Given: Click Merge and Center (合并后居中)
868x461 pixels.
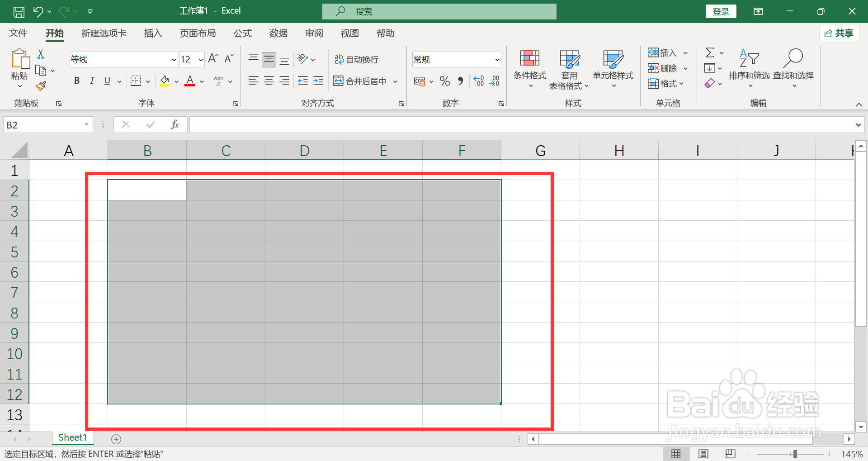Looking at the screenshot, I should coord(360,81).
